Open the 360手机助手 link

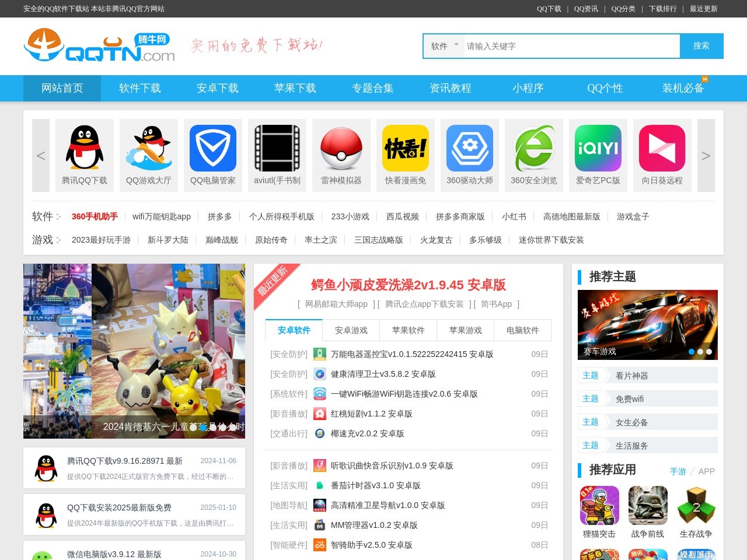click(x=95, y=216)
